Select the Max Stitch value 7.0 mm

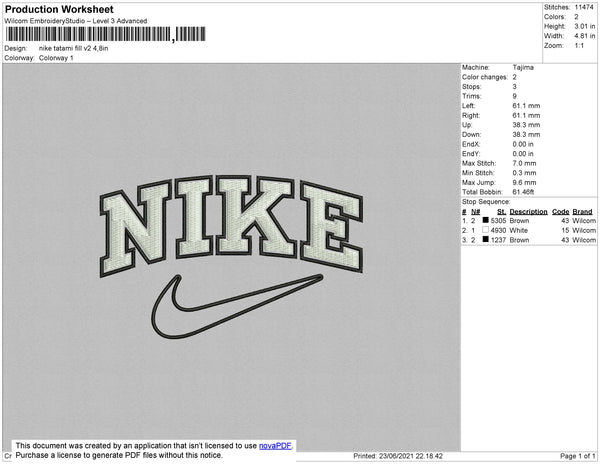[x=524, y=163]
